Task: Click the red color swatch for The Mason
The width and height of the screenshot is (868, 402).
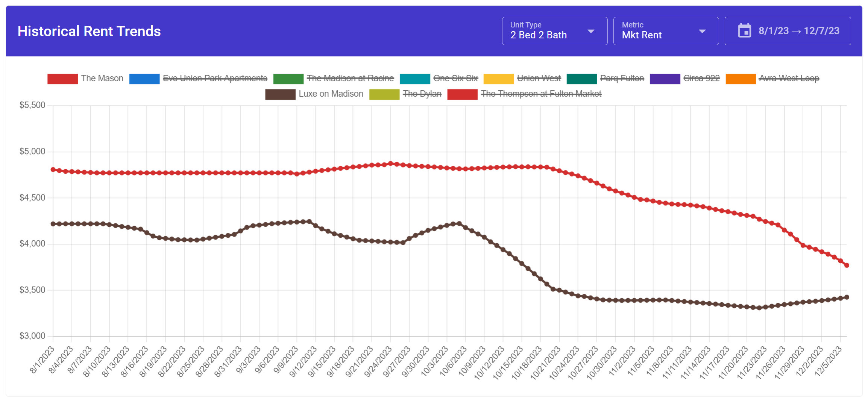Action: pyautogui.click(x=62, y=79)
